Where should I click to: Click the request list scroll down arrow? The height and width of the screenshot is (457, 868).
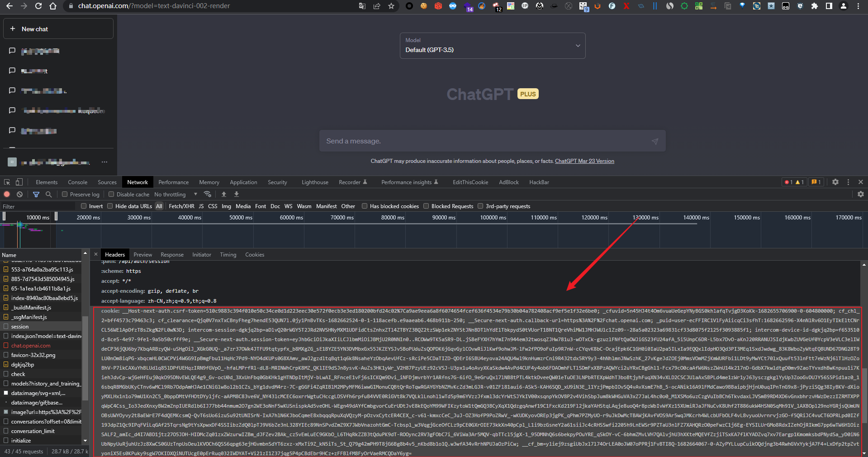coord(85,440)
